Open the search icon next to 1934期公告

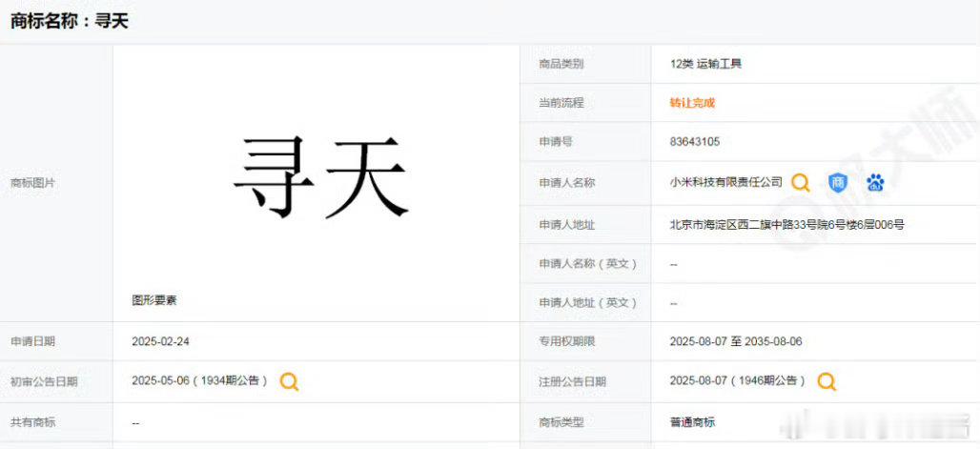coord(289,380)
